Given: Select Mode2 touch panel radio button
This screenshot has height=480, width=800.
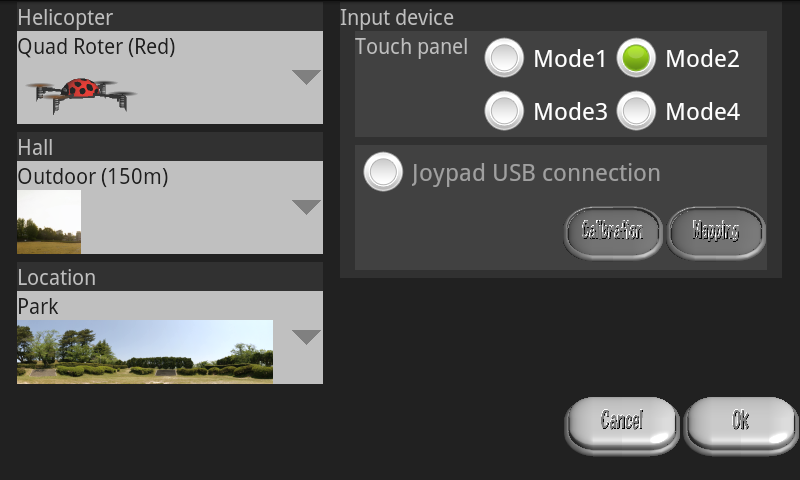Looking at the screenshot, I should click(x=637, y=59).
